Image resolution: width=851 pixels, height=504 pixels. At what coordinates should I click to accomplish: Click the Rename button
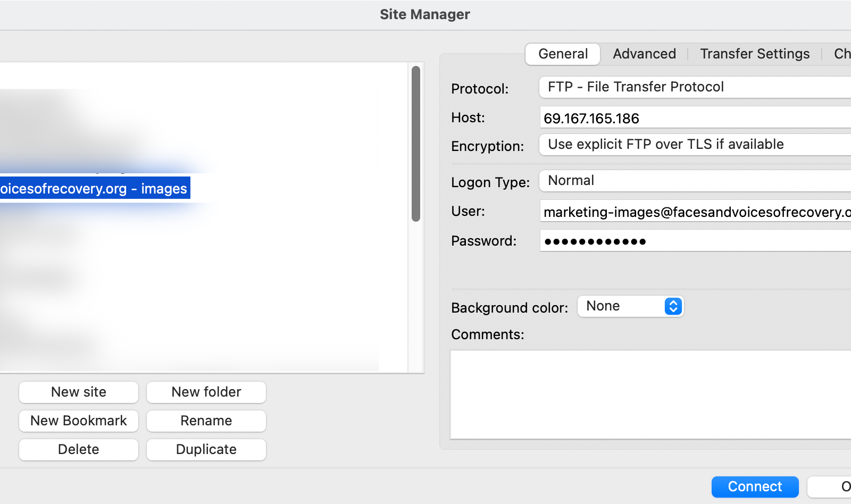point(206,421)
